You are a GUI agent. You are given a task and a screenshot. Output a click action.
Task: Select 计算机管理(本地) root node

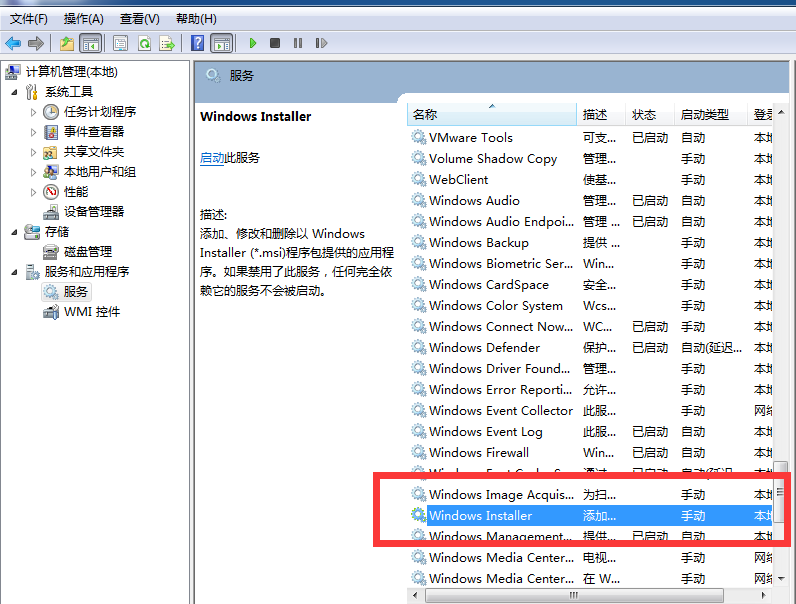click(72, 72)
